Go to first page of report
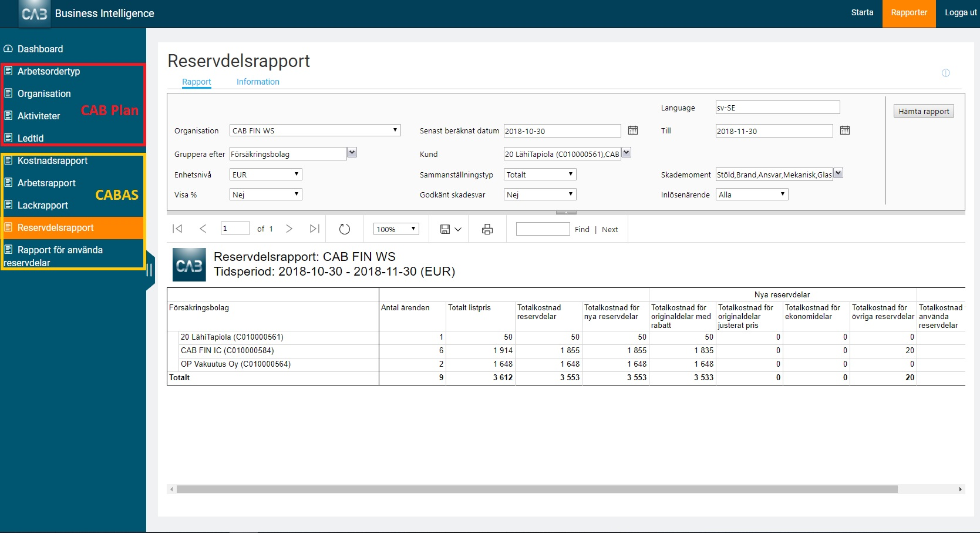 tap(177, 229)
